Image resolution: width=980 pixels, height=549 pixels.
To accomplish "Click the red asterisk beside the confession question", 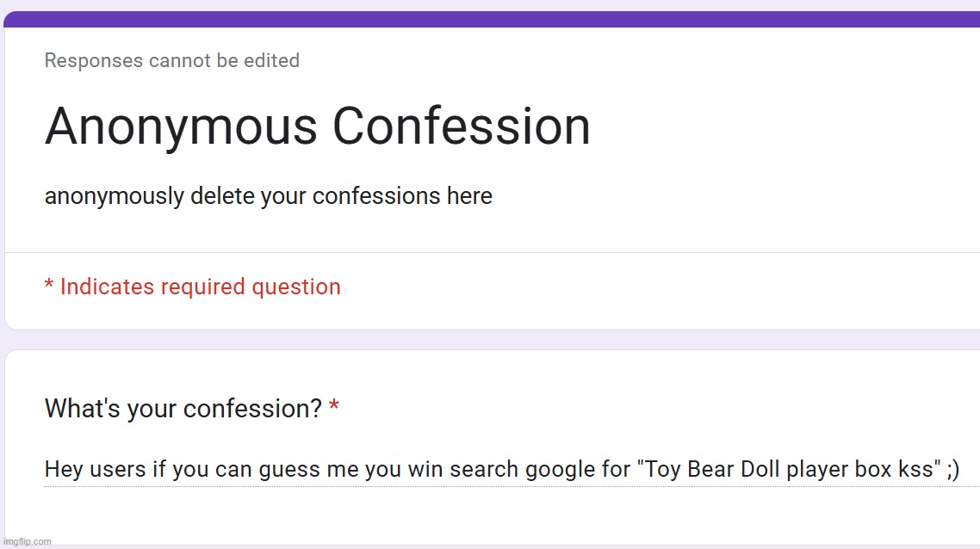I will [x=334, y=407].
